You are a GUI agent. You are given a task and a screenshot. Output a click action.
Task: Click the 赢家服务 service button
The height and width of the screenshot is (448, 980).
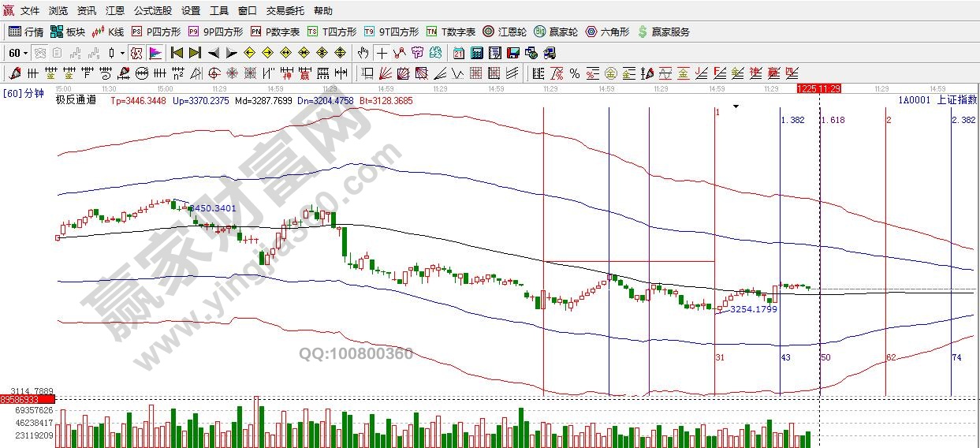click(664, 32)
